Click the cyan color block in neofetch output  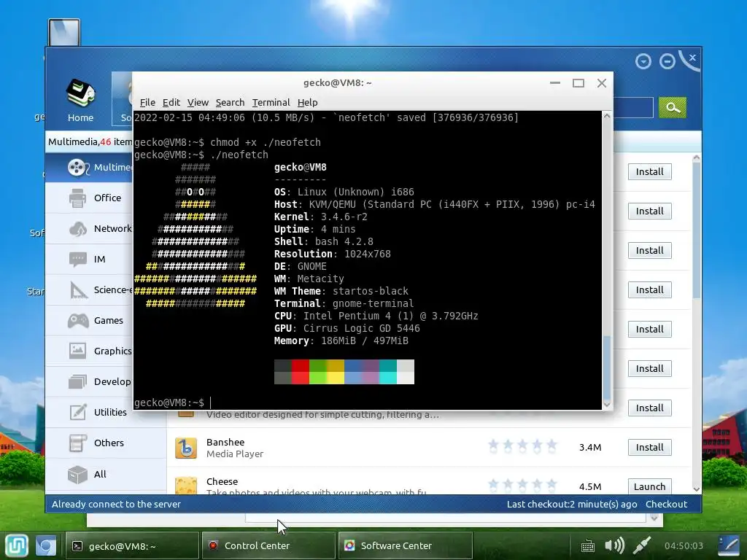tap(388, 372)
